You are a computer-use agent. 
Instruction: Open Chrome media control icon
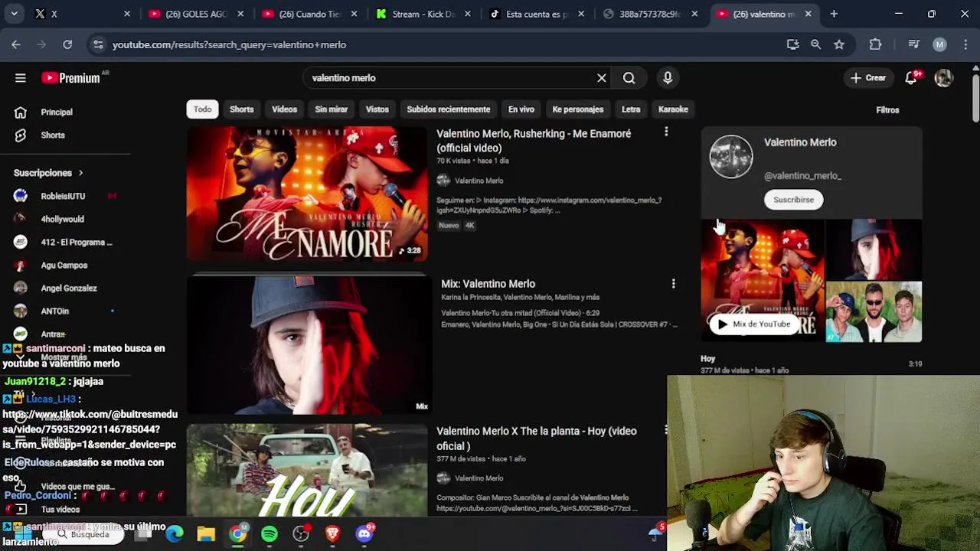pos(913,44)
